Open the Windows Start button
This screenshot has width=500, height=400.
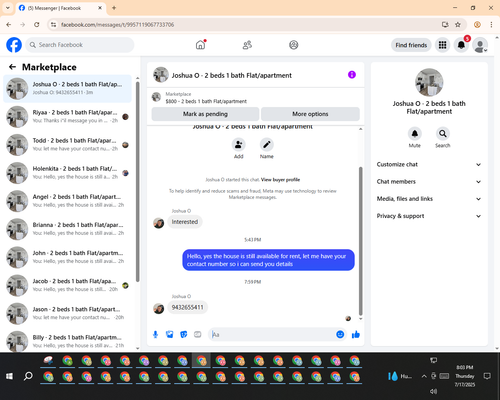9,376
